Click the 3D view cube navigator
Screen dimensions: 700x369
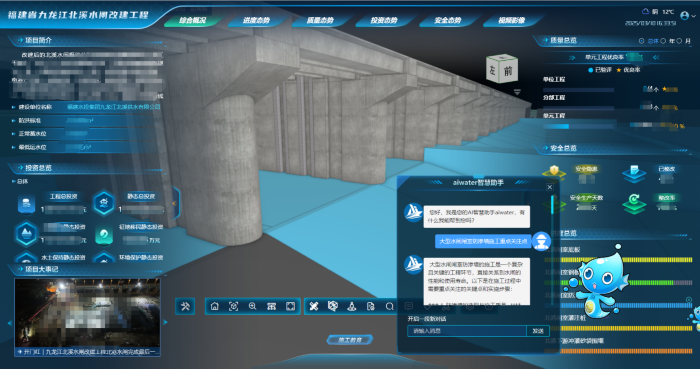[502, 69]
